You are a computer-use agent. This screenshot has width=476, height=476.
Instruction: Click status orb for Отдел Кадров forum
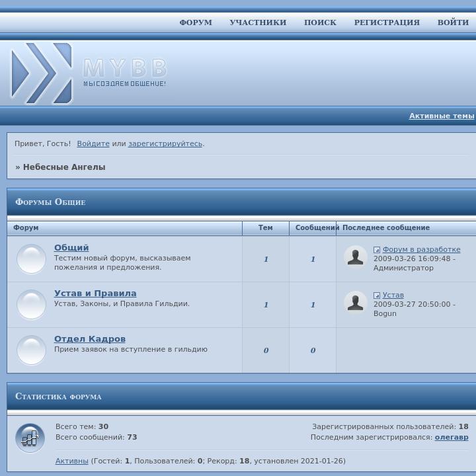coord(31,350)
